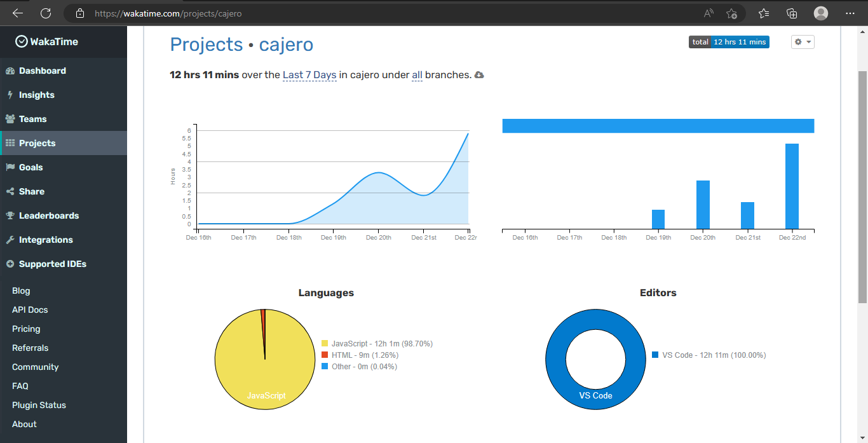868x443 pixels.
Task: Click the 'VS Code - 12h 11m (100.00%)' legend text
Action: (714, 355)
